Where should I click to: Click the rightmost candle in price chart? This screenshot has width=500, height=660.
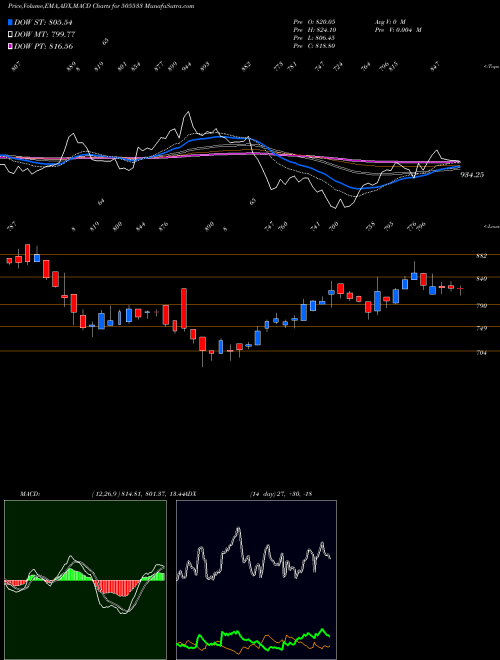pos(460,289)
